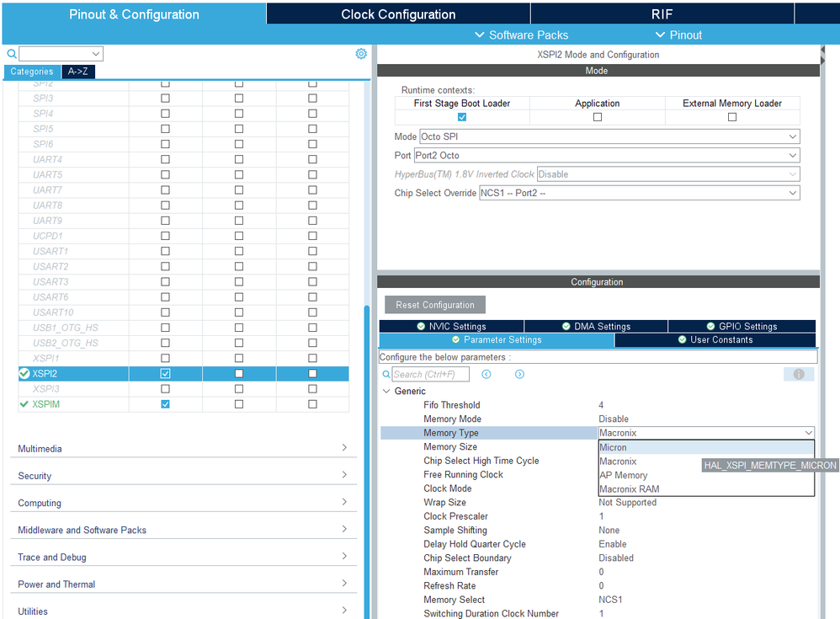This screenshot has height=619, width=840.
Task: Open the Memory Type combo box
Action: coord(707,433)
